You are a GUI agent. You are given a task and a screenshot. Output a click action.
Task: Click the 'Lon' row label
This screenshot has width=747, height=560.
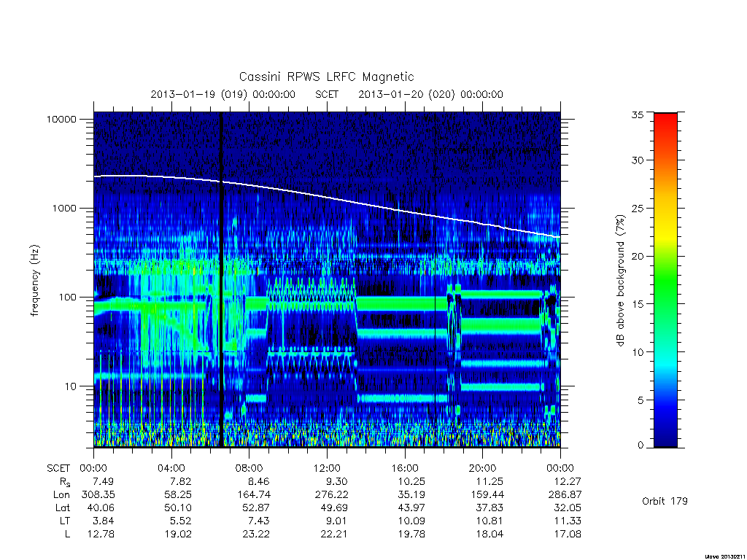[x=61, y=495]
